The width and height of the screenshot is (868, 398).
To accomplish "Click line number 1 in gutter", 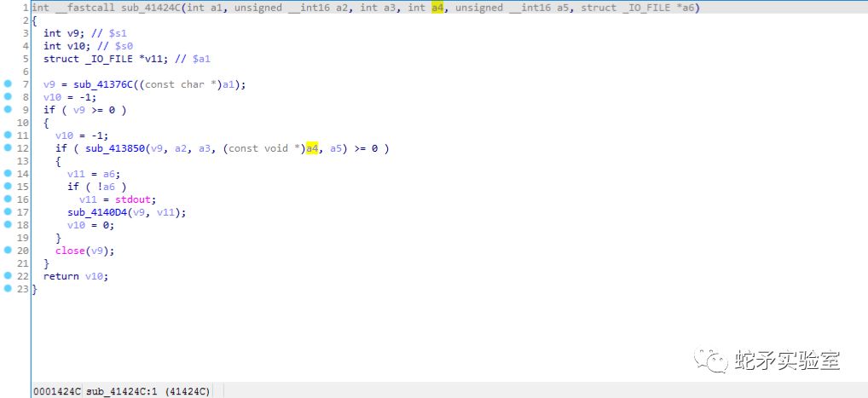I will coord(26,8).
